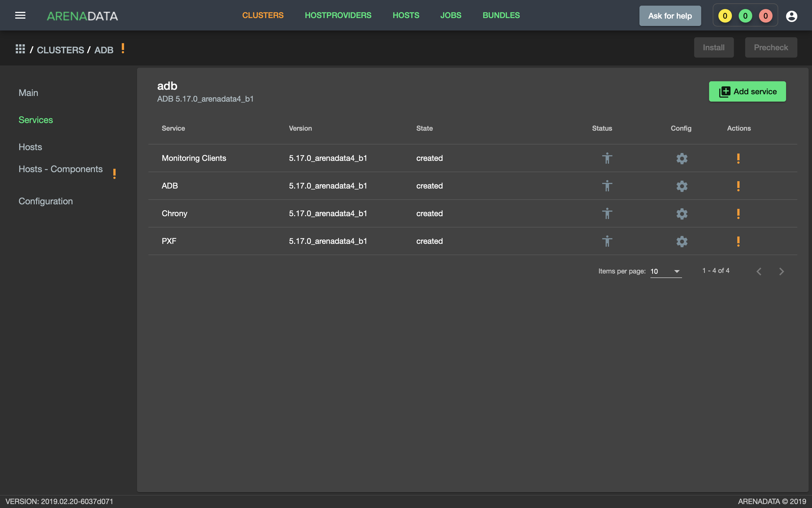Image resolution: width=812 pixels, height=508 pixels.
Task: Select Main in the sidebar
Action: pyautogui.click(x=28, y=93)
